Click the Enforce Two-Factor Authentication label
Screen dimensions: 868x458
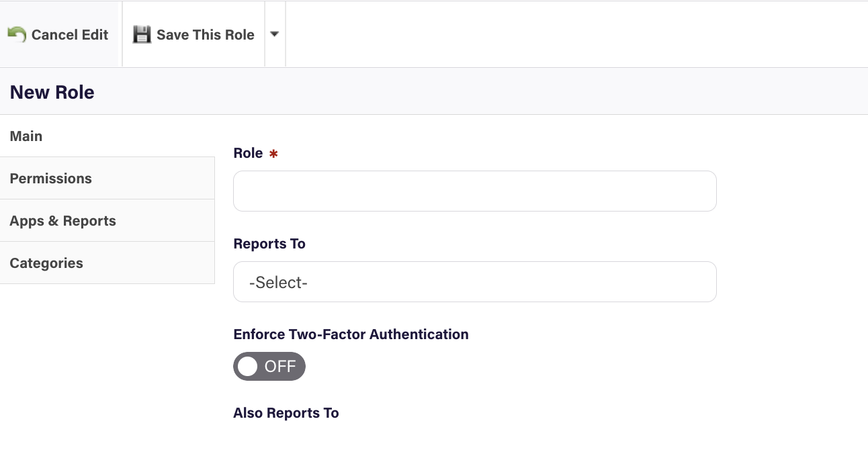pyautogui.click(x=351, y=334)
